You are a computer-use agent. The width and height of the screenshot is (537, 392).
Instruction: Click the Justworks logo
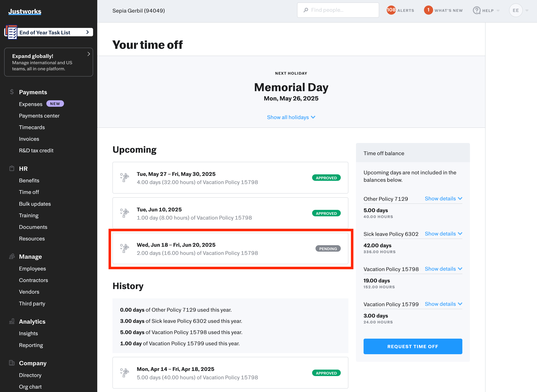[25, 11]
